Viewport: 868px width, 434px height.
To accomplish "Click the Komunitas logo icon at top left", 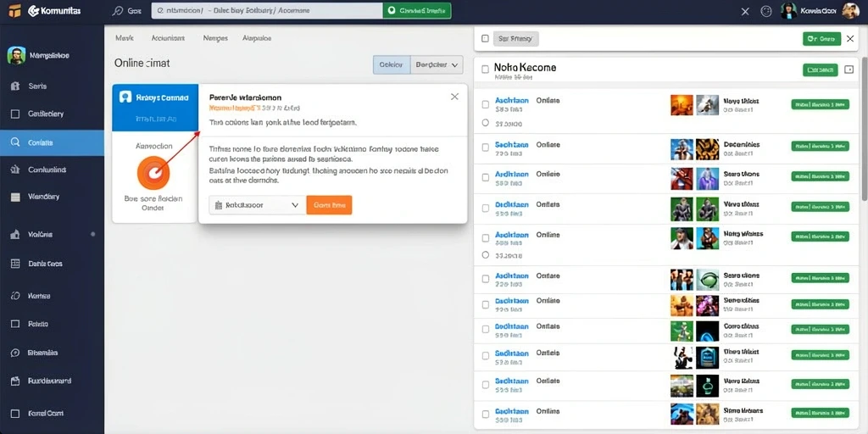I will 14,10.
